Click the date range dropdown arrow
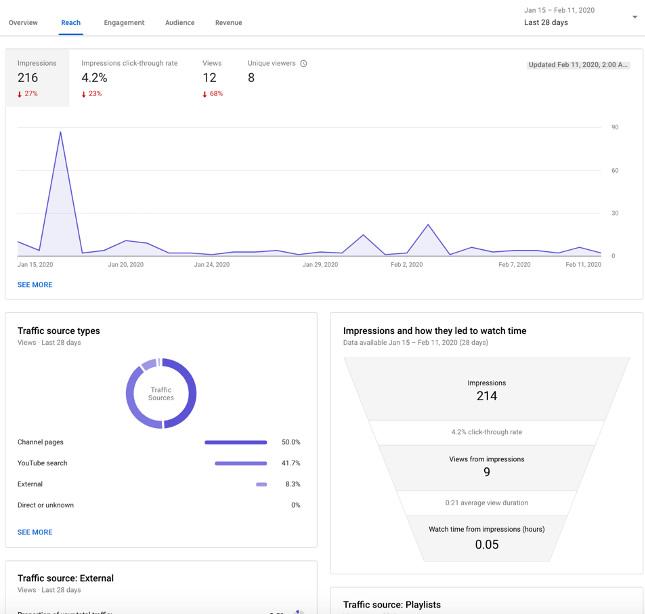Viewport: 645px width, 614px height. click(635, 17)
